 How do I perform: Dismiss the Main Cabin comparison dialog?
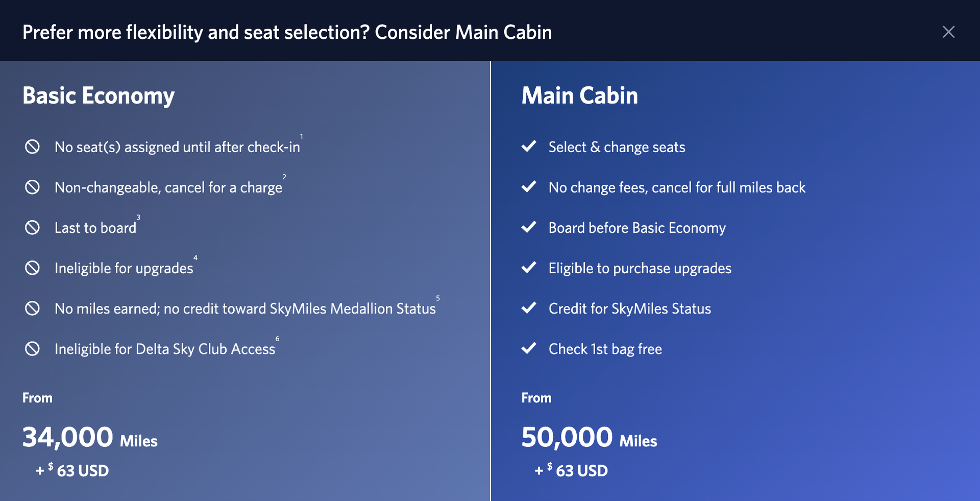[x=949, y=32]
